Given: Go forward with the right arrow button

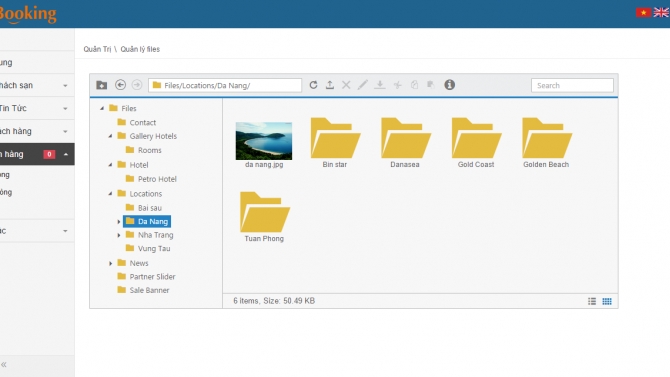Looking at the screenshot, I should [137, 85].
